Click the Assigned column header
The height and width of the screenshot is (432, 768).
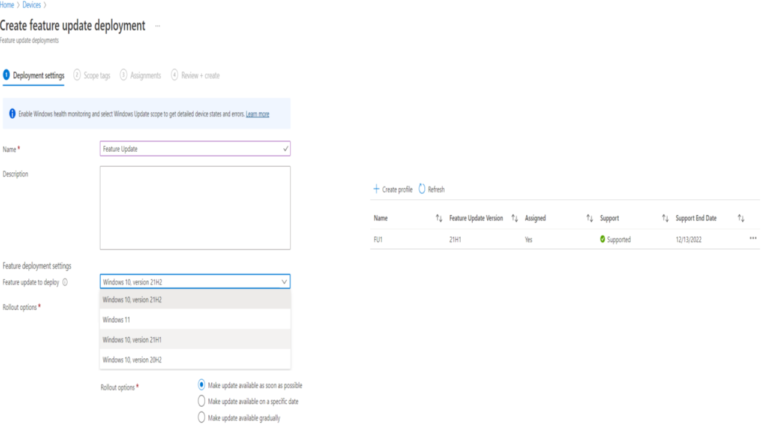[x=535, y=218]
